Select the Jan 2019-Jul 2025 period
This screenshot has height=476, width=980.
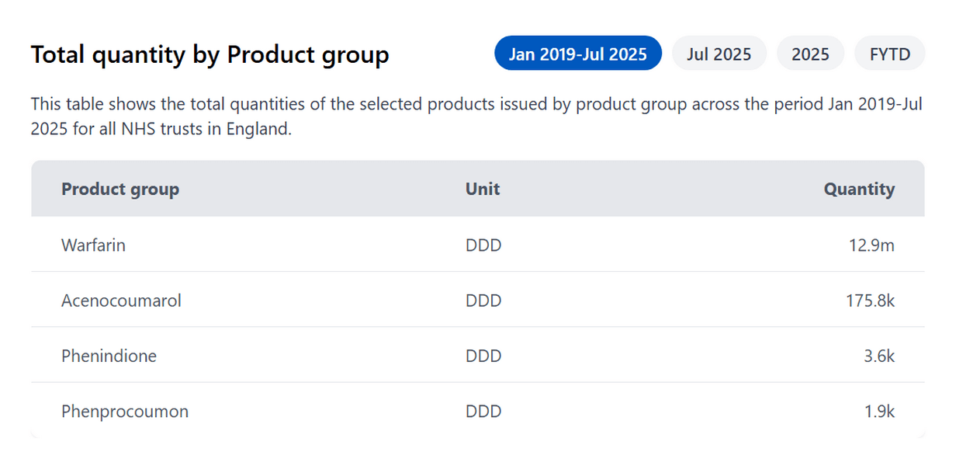click(577, 54)
